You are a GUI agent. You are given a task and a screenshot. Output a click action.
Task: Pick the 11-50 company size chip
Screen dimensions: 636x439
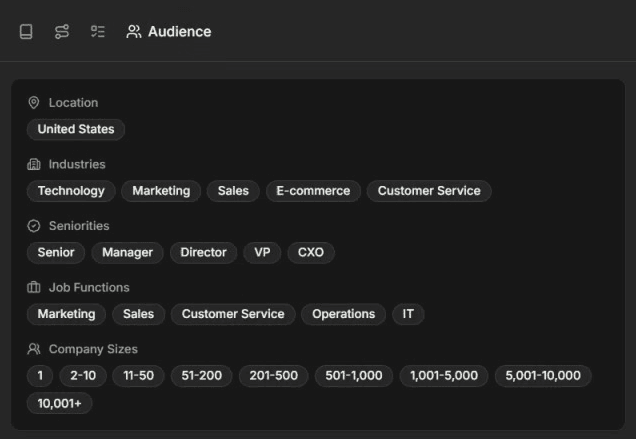[138, 376]
